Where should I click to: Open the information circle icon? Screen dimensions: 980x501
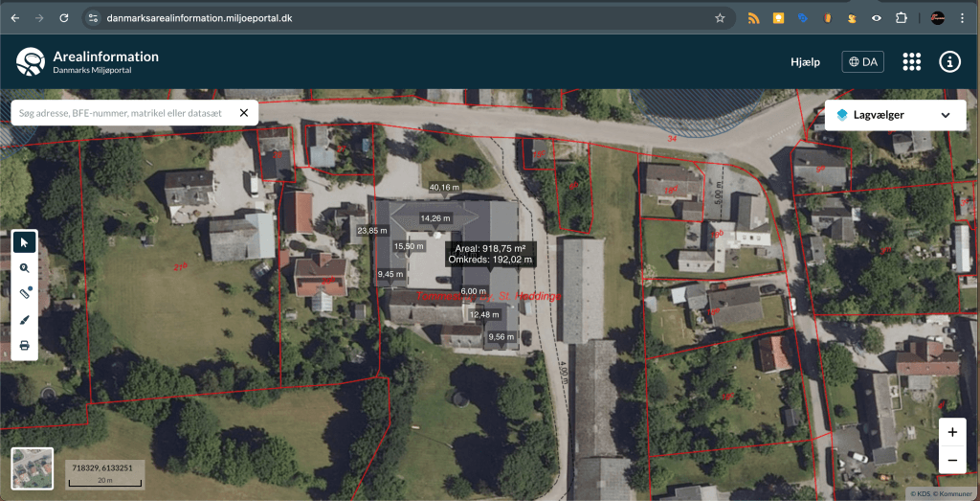(x=949, y=61)
